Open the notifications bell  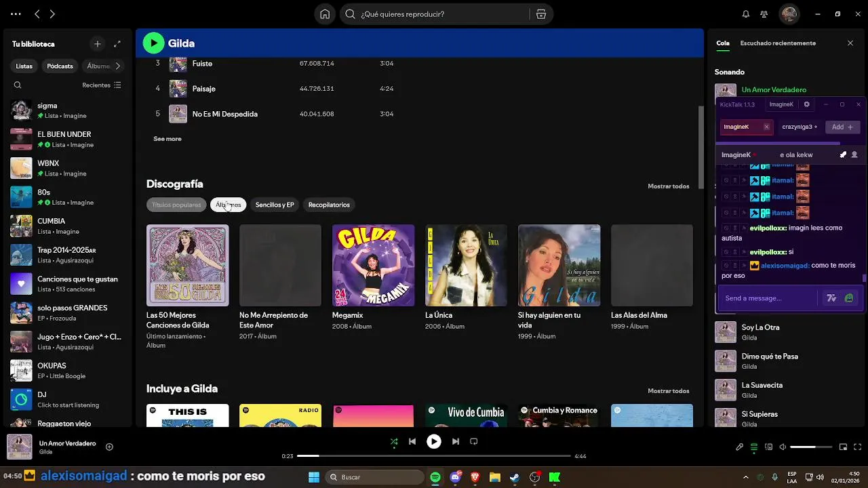746,14
